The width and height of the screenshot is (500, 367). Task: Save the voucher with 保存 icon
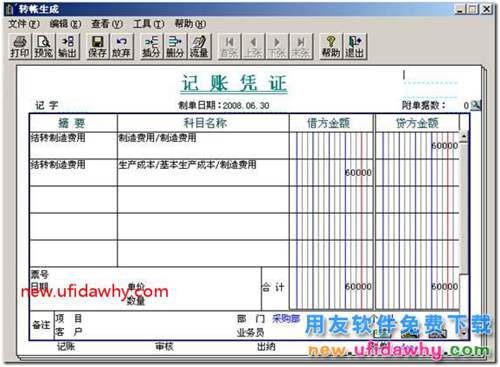(x=97, y=46)
